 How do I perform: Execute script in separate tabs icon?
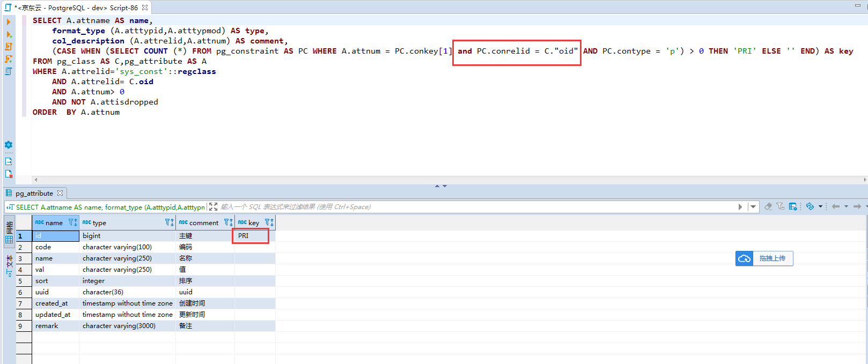pos(9,59)
